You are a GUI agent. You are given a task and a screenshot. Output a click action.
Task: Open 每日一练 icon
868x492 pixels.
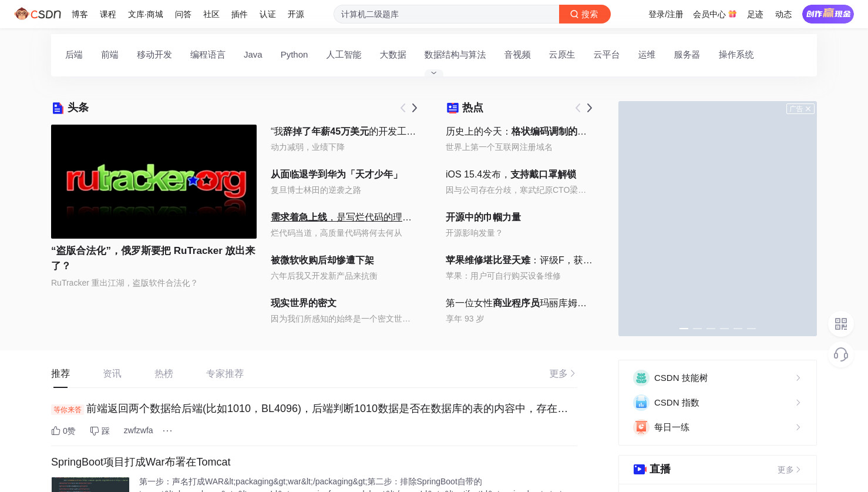[x=641, y=427]
